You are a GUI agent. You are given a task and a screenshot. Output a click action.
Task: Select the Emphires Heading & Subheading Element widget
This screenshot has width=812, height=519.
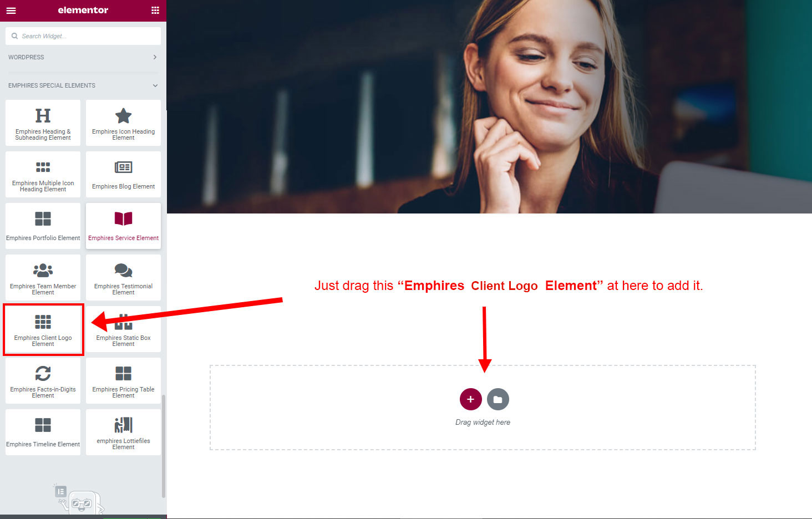43,123
